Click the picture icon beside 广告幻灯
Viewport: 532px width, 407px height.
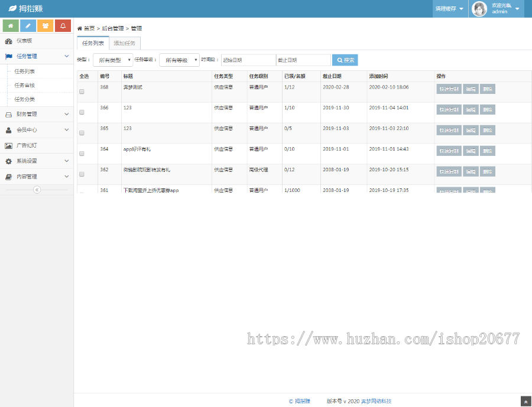pyautogui.click(x=8, y=146)
